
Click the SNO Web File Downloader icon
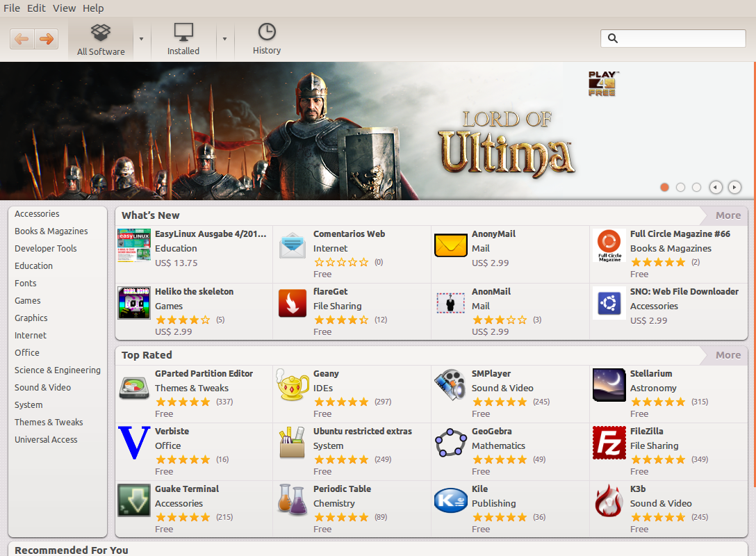click(x=609, y=303)
